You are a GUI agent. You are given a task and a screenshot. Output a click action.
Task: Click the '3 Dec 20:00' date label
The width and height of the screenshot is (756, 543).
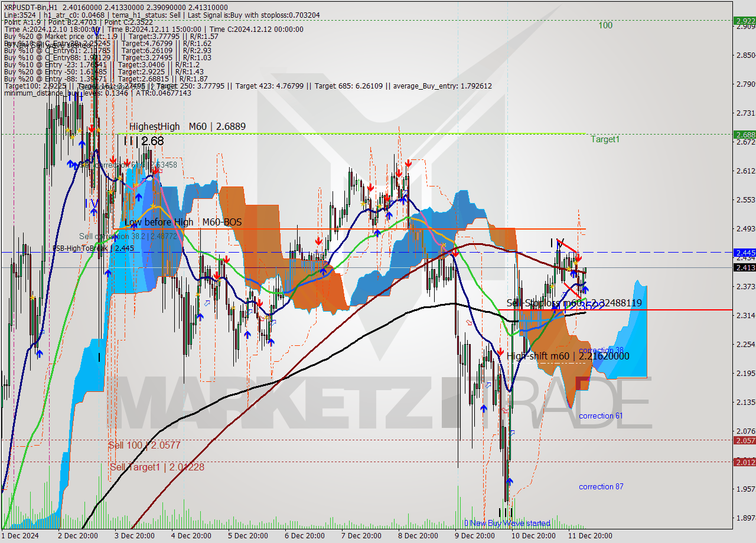[134, 536]
